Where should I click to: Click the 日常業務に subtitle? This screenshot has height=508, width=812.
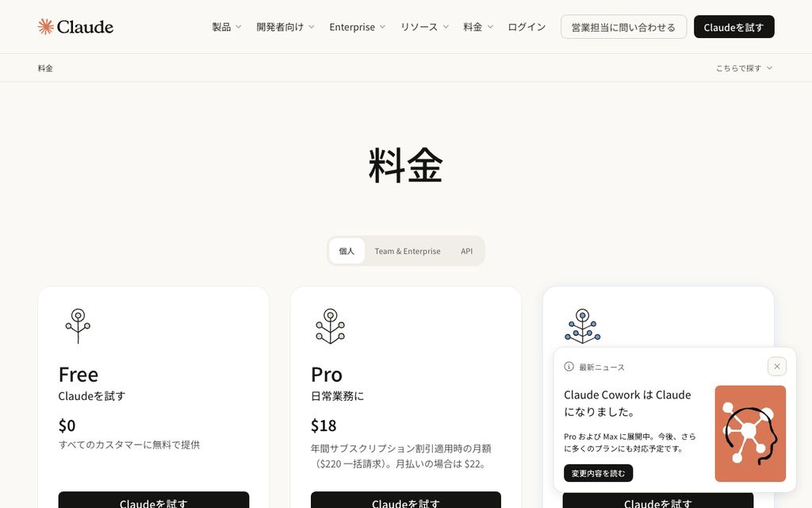point(337,396)
